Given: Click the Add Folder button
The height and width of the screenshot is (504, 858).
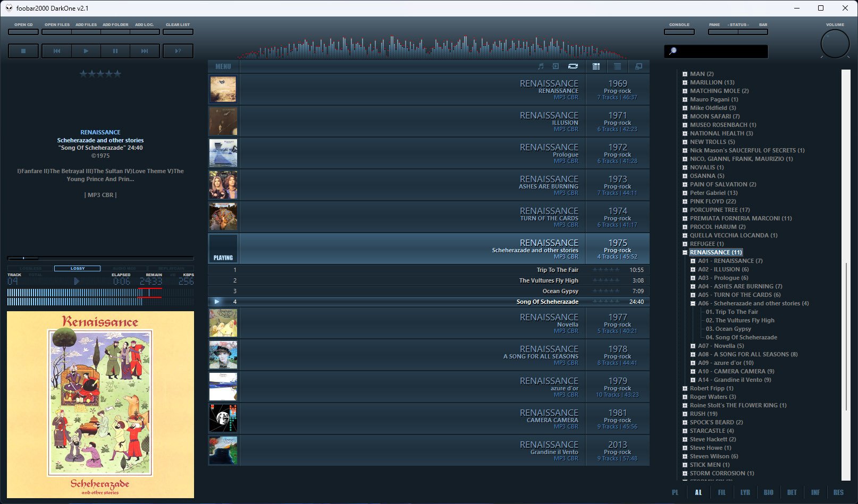Looking at the screenshot, I should coord(115,32).
